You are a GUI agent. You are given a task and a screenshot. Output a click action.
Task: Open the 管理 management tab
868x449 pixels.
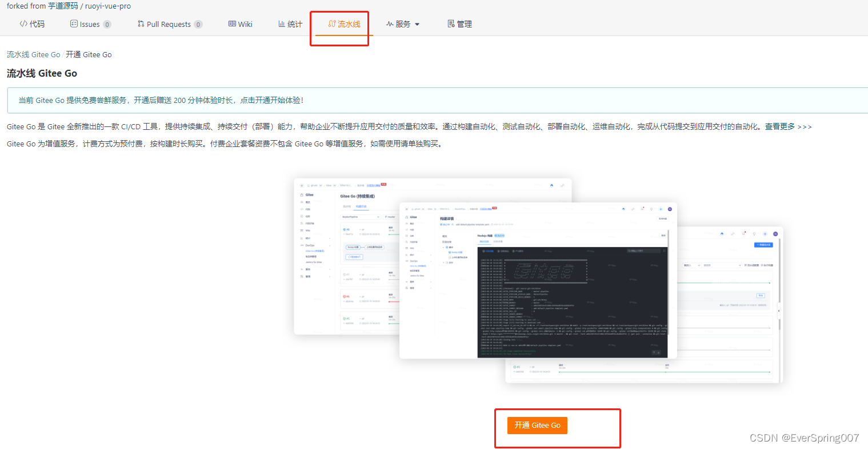459,24
